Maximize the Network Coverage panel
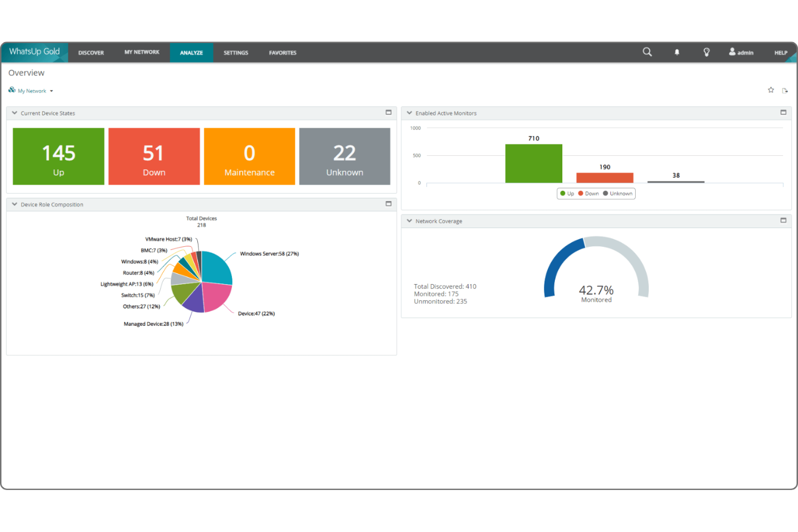Screen dimensions: 798x532 [x=783, y=220]
